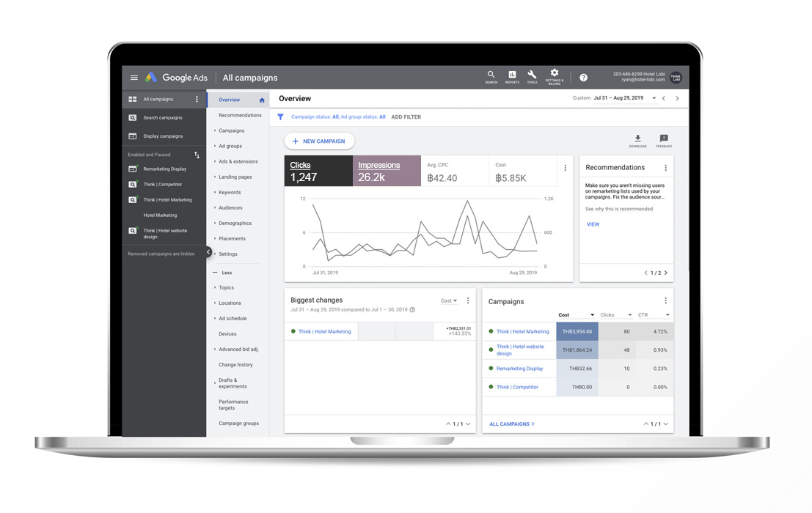Open the Performance targets menu item
Image resolution: width=812 pixels, height=513 pixels.
pos(233,405)
